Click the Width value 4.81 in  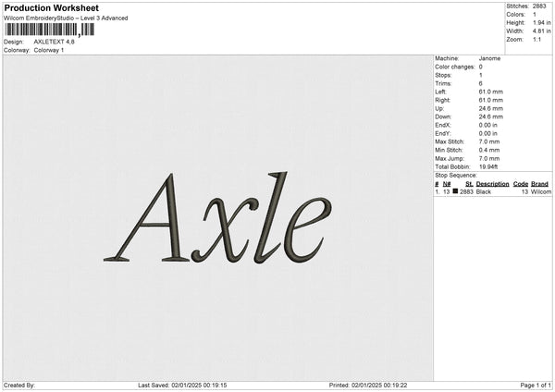coord(541,31)
